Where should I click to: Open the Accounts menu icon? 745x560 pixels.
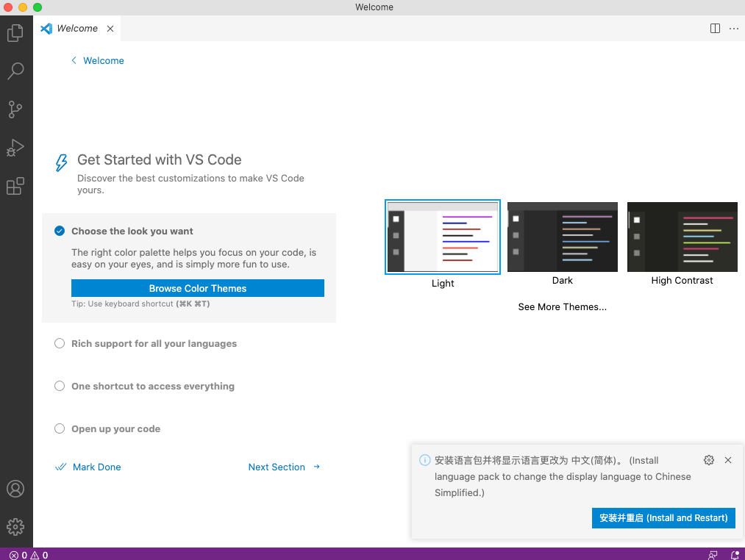tap(15, 489)
